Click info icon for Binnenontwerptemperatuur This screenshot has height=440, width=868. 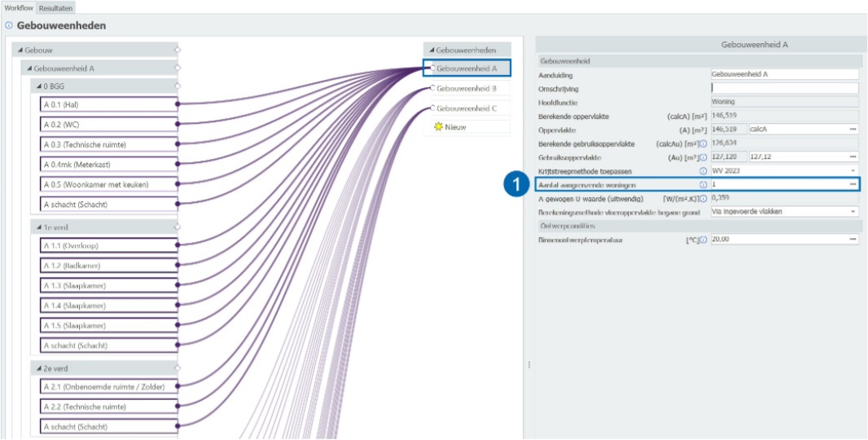703,240
